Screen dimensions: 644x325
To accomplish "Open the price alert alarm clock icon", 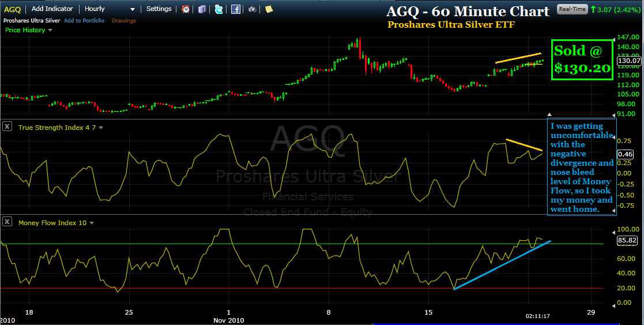I will click(186, 9).
